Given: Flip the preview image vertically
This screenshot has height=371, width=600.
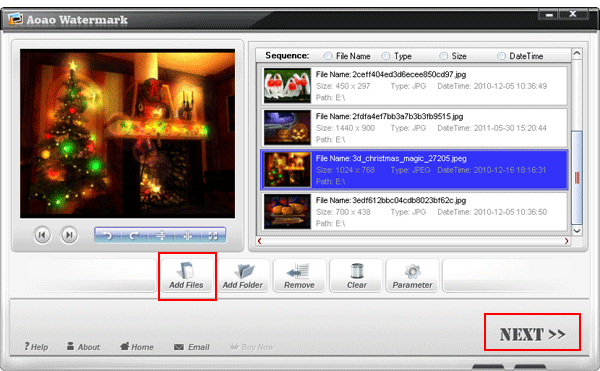Looking at the screenshot, I should pos(161,236).
